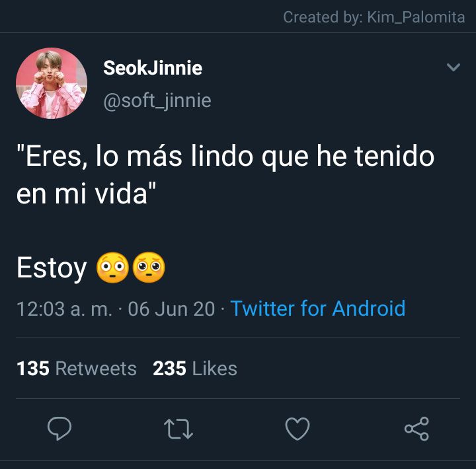
Task: Open SeokJinnie's profile picture
Action: 52,83
